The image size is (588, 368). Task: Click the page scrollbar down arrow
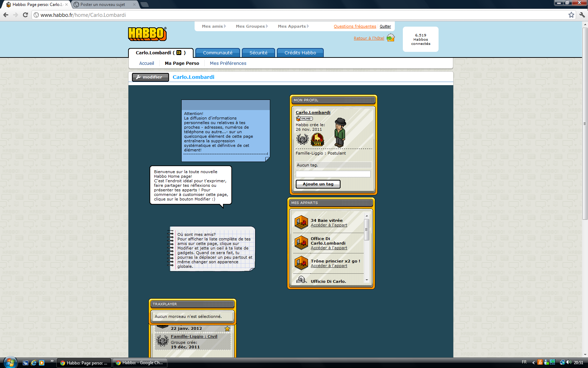[585, 355]
